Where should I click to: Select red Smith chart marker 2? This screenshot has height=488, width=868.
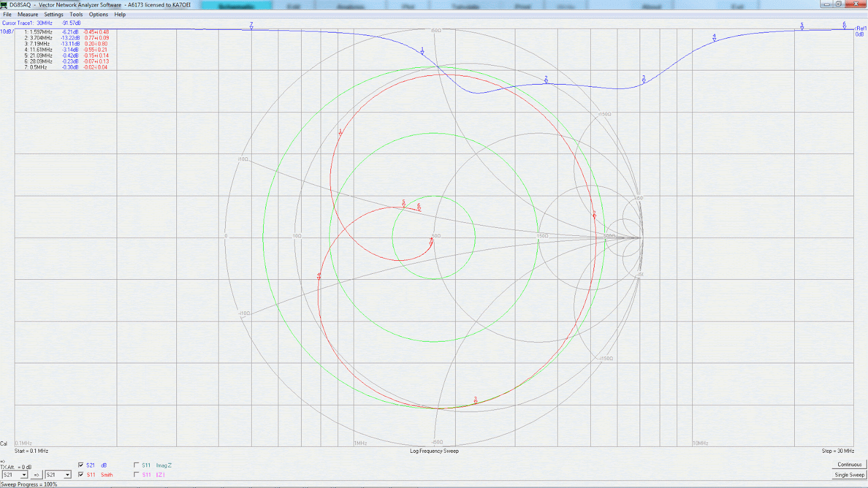(594, 214)
